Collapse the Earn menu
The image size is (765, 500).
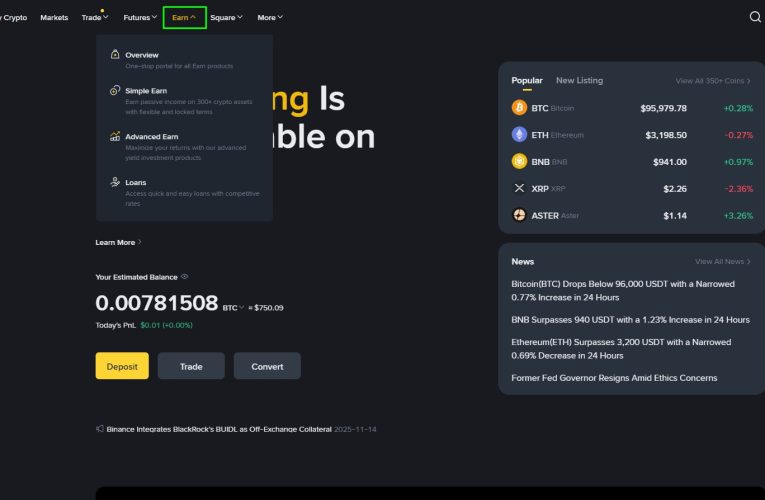pos(184,18)
